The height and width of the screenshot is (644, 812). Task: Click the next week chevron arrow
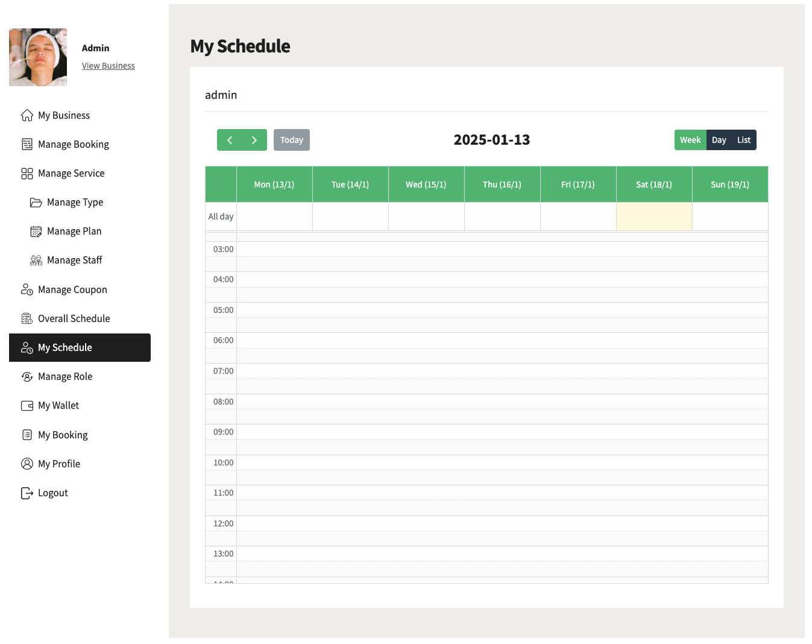coord(254,139)
